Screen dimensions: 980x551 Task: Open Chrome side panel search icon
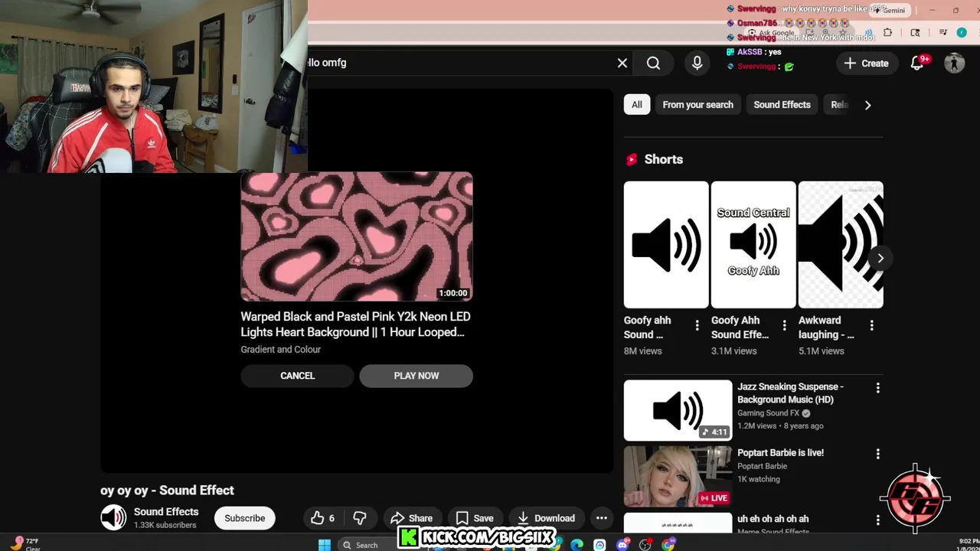tap(915, 33)
